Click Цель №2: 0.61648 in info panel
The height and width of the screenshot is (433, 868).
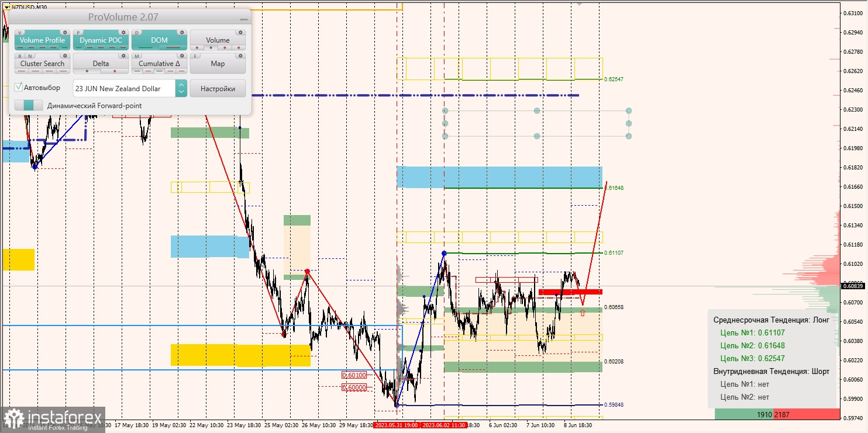[753, 345]
